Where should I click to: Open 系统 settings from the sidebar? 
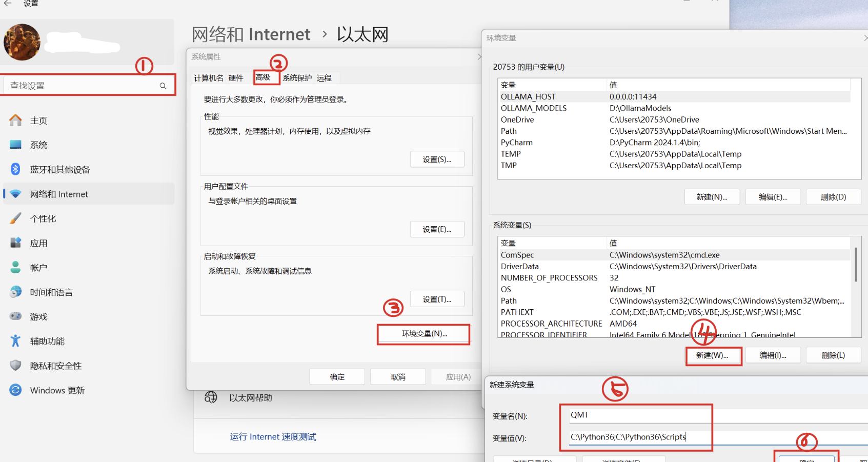(38, 145)
